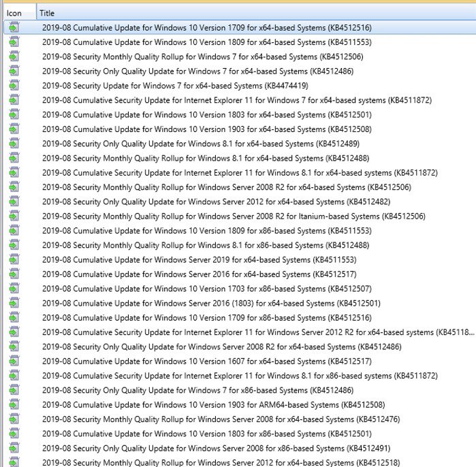476x467 pixels.
Task: Click icon beside Server 2008 R2 x64 Monthly Rollup
Action: pyautogui.click(x=14, y=187)
